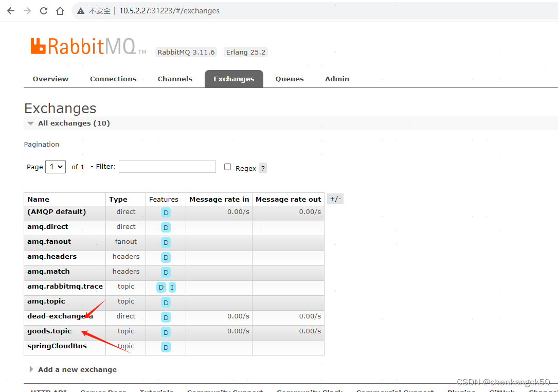Go back using browser back arrow
The image size is (558, 392).
11,11
